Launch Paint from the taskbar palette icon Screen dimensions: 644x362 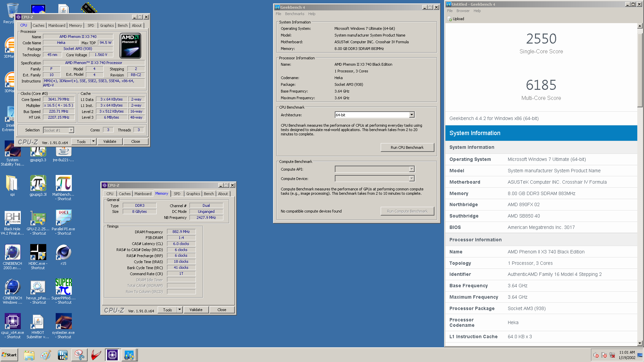(x=46, y=355)
